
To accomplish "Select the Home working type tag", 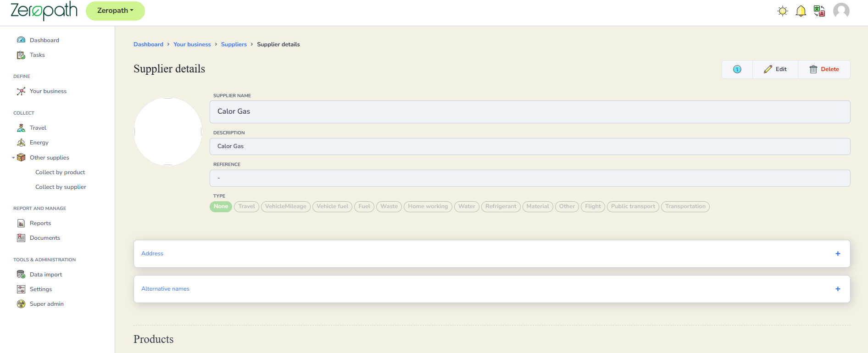I will coord(428,206).
